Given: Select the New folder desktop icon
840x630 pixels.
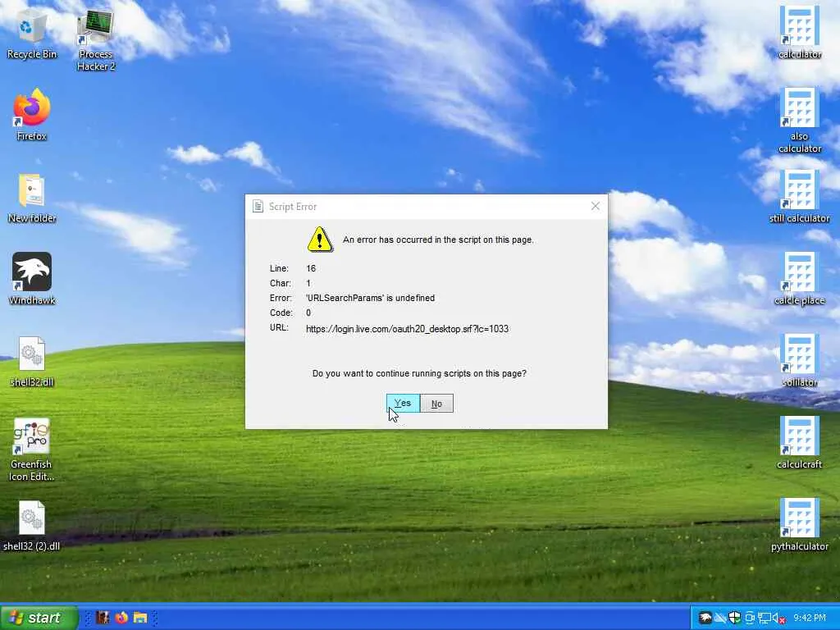Looking at the screenshot, I should [32, 197].
